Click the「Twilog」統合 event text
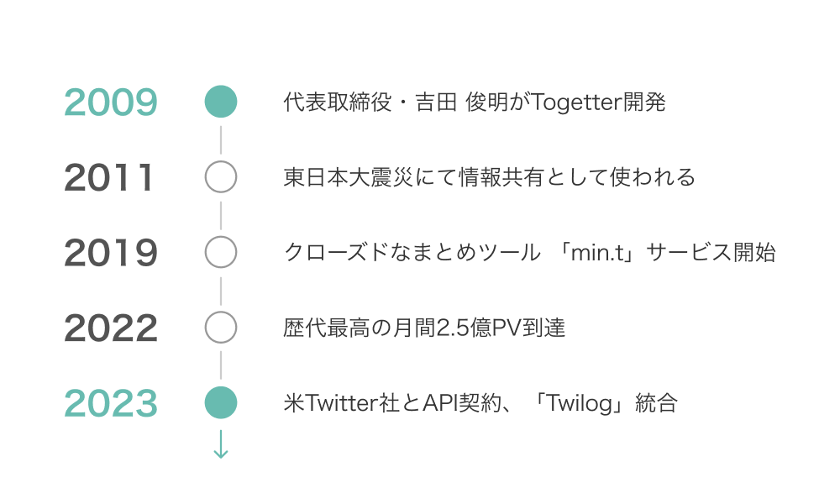Image resolution: width=840 pixels, height=504 pixels. [x=480, y=403]
